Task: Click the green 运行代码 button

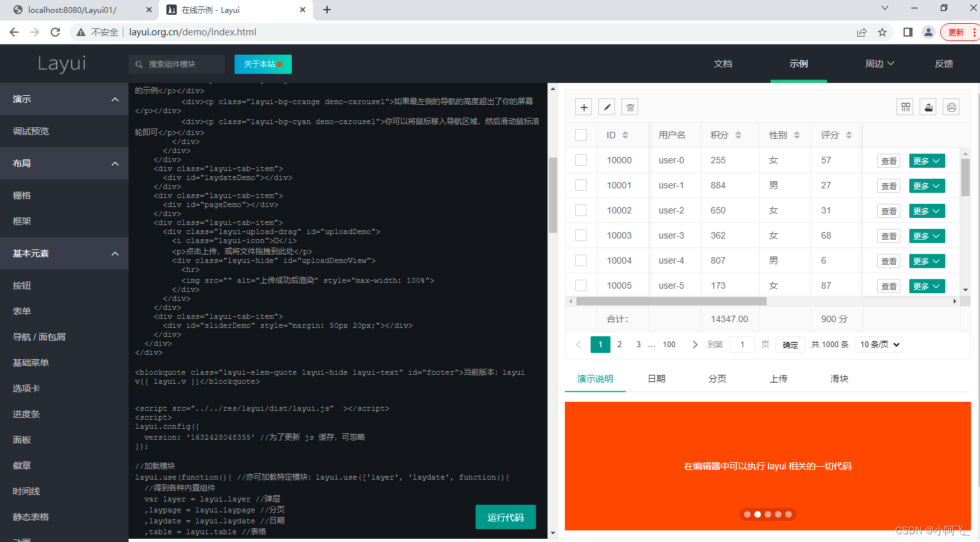Action: click(x=505, y=517)
